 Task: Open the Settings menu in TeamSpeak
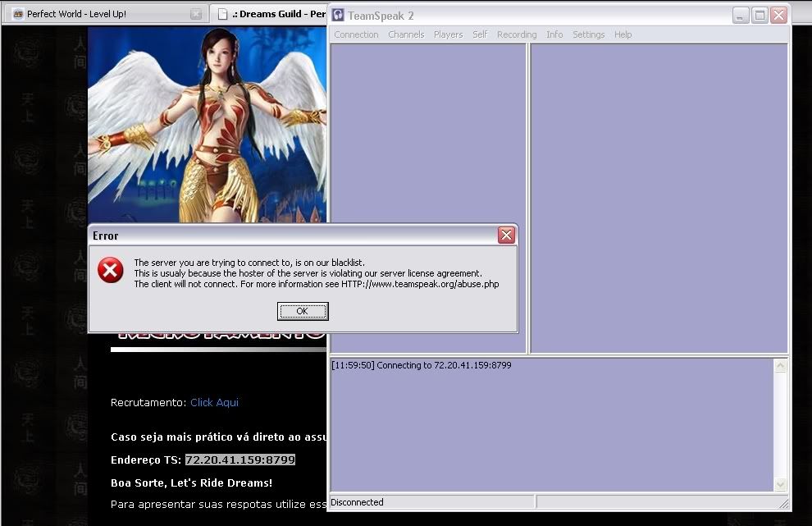[x=588, y=34]
